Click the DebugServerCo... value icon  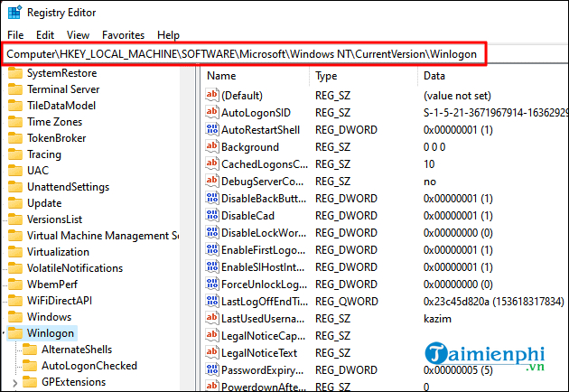point(212,182)
